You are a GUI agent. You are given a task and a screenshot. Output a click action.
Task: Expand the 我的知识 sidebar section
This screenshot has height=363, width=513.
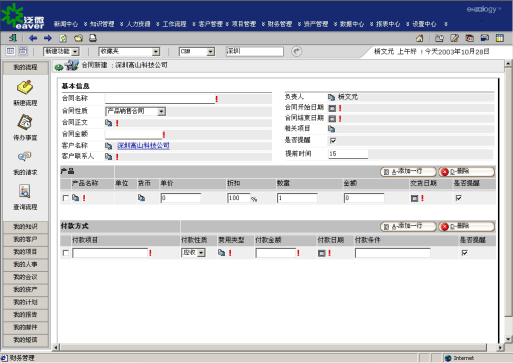point(25,227)
